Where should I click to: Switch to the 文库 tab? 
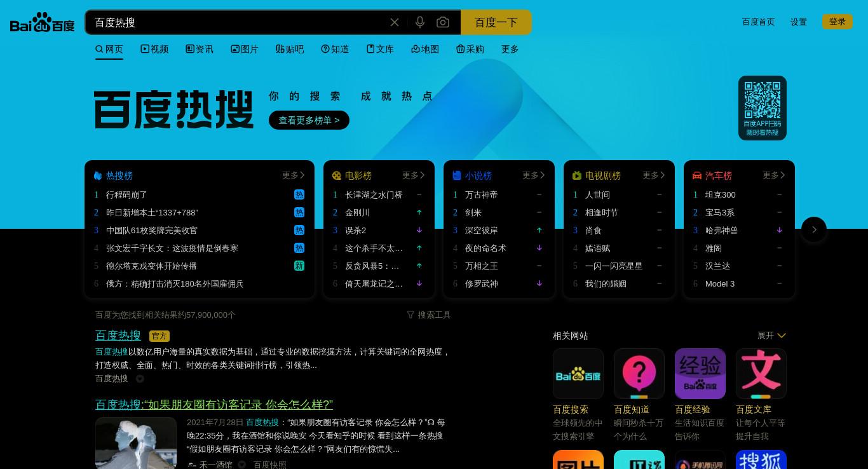tap(380, 49)
